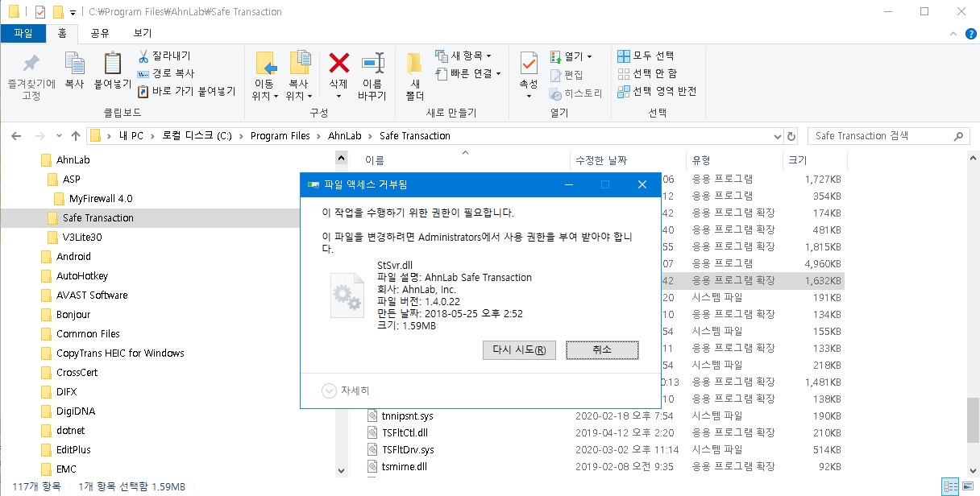Open the 열기 (Open) dropdown
This screenshot has height=496, width=980.
coord(571,56)
